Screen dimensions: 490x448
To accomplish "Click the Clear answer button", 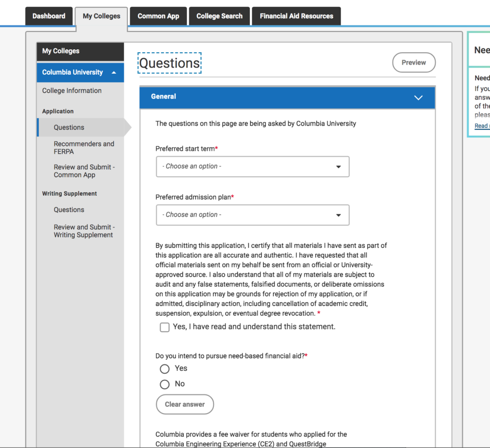I will (185, 404).
